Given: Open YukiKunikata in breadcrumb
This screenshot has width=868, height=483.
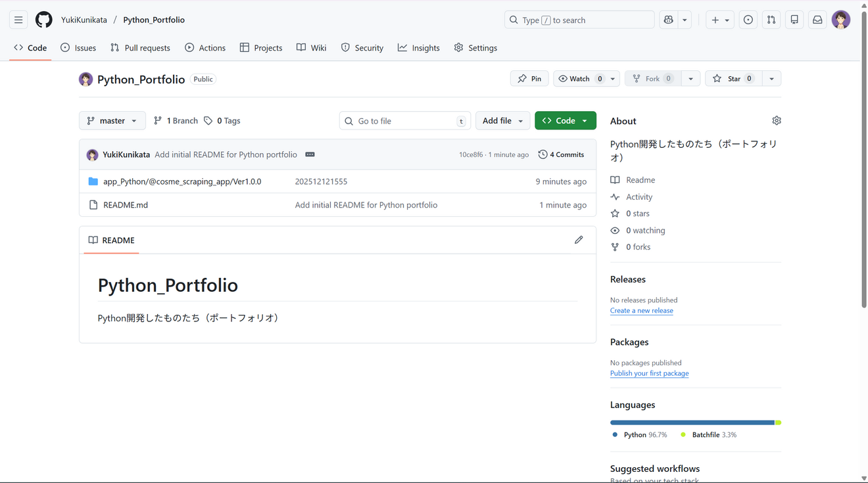Looking at the screenshot, I should 84,20.
